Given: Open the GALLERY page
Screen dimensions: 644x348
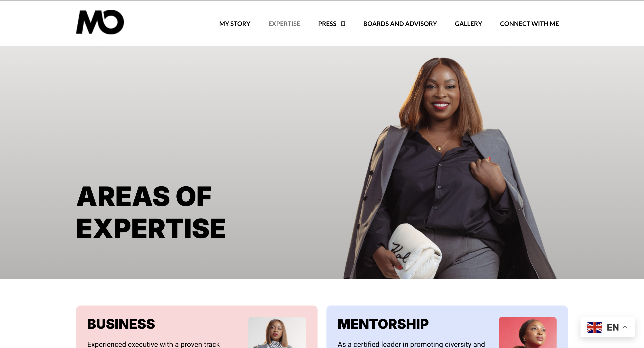Looking at the screenshot, I should tap(468, 24).
